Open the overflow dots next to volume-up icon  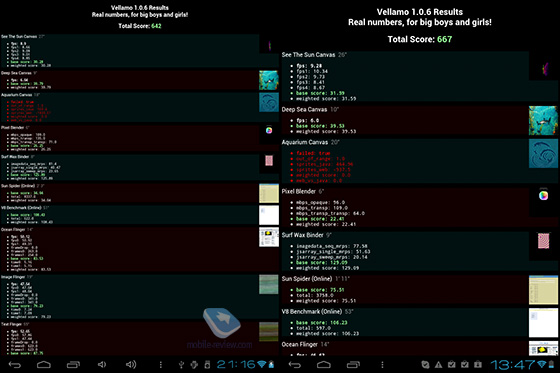click(161, 364)
